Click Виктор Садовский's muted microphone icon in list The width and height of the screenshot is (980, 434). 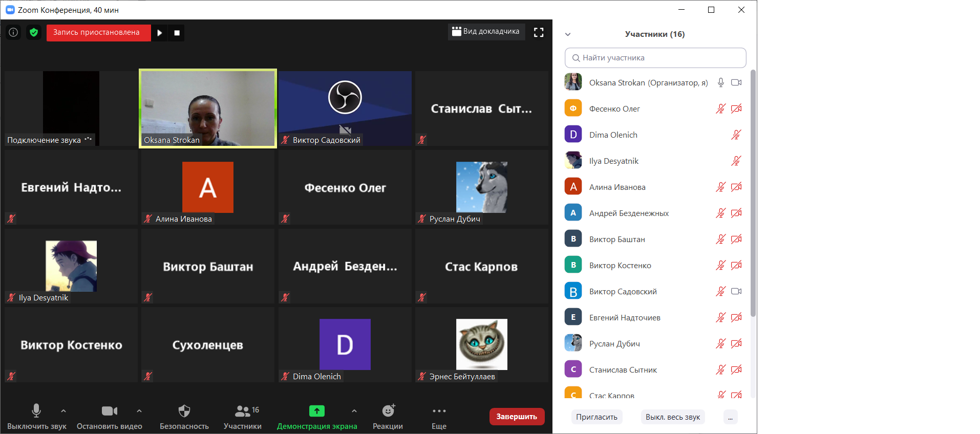(721, 291)
